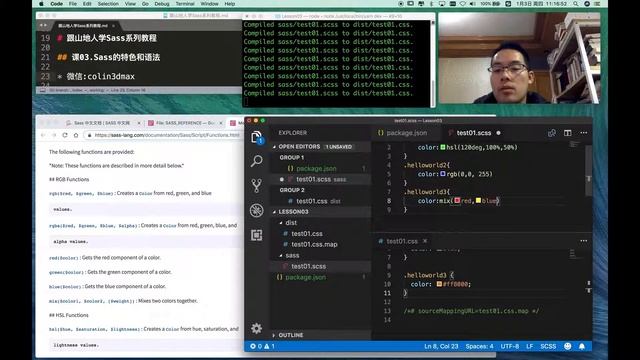The image size is (640, 360).
Task: Open notifications bell in status bar
Action: (582, 346)
